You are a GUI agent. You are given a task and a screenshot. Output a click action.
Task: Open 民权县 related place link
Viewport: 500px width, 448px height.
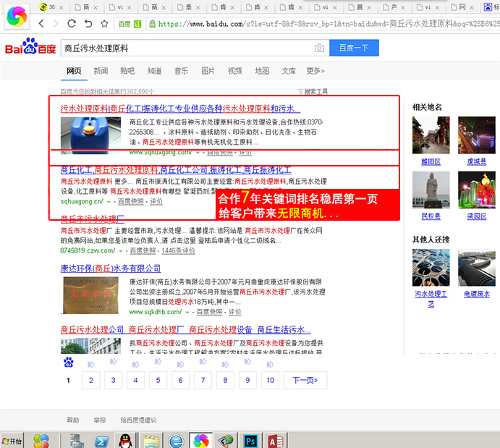click(431, 216)
